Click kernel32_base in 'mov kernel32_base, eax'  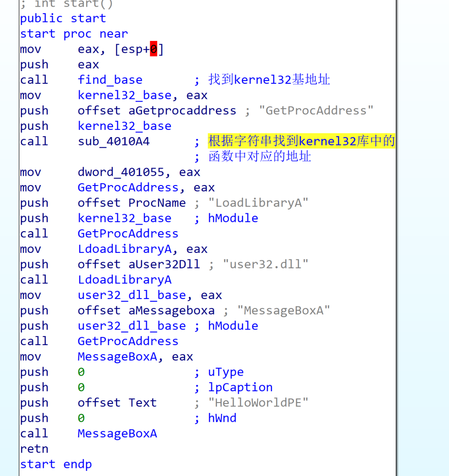[x=125, y=95]
